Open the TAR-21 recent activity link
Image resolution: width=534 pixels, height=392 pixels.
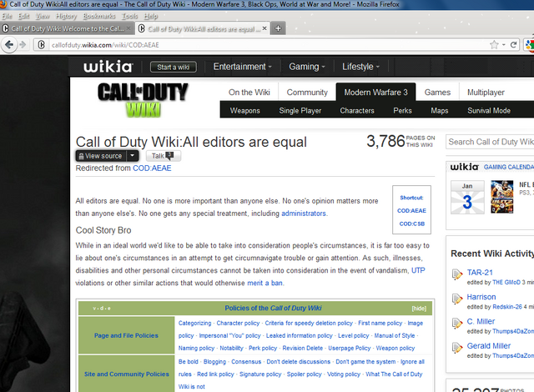(480, 272)
